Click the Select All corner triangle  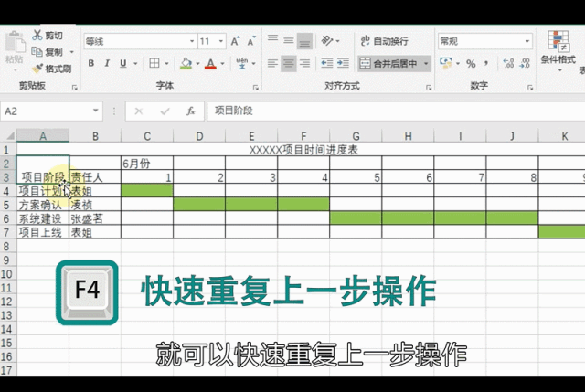(10, 136)
